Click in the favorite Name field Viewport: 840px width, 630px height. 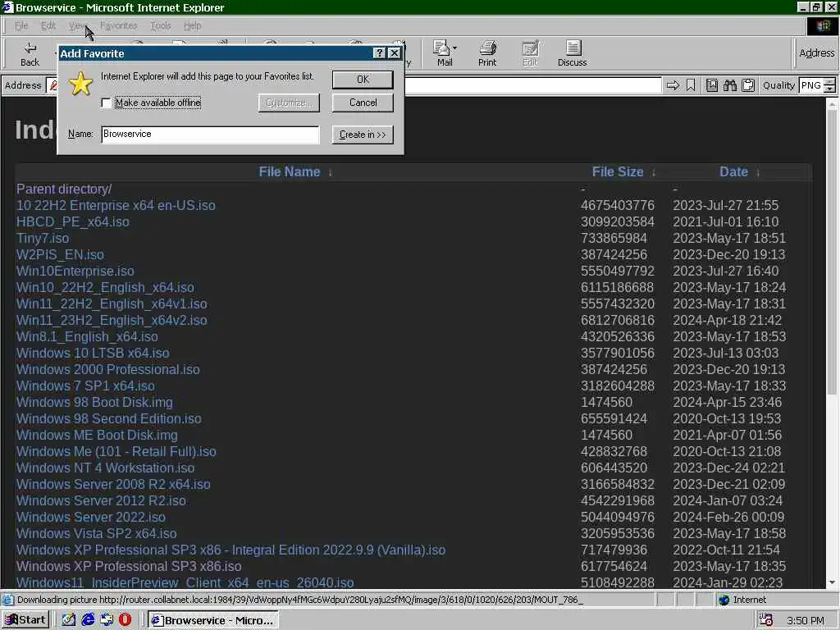point(210,135)
